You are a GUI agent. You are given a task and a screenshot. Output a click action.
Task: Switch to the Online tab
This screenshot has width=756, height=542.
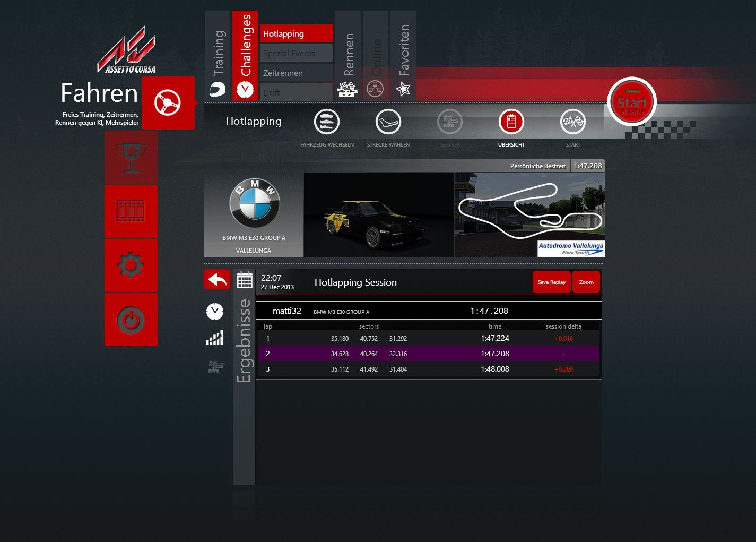click(376, 56)
